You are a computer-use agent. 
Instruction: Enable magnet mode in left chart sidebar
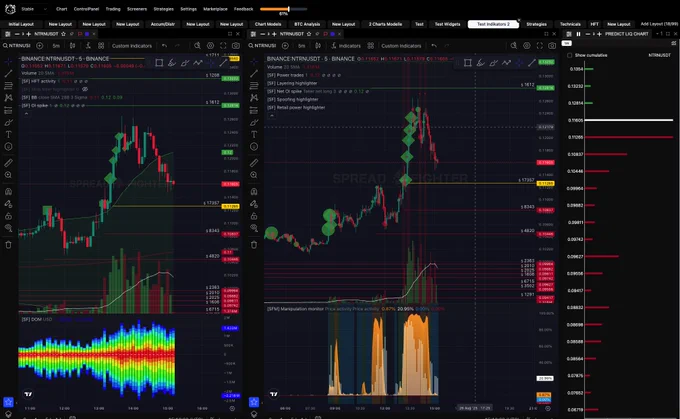coord(8,191)
